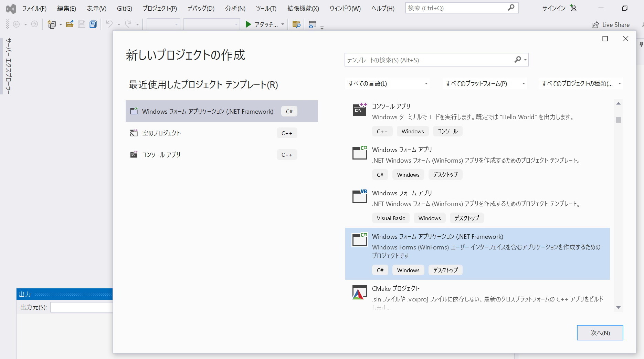
Task: Click the Visual Studio logo icon
Action: (x=11, y=9)
